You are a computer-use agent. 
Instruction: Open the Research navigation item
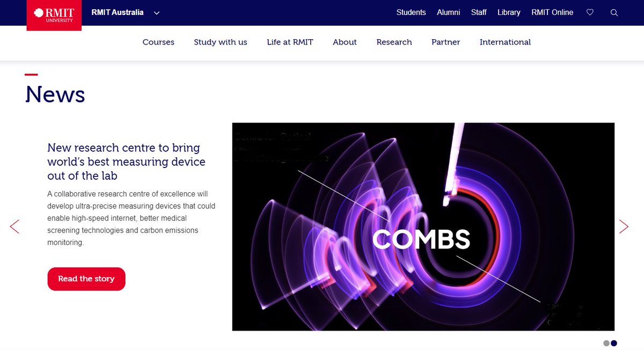(x=394, y=42)
